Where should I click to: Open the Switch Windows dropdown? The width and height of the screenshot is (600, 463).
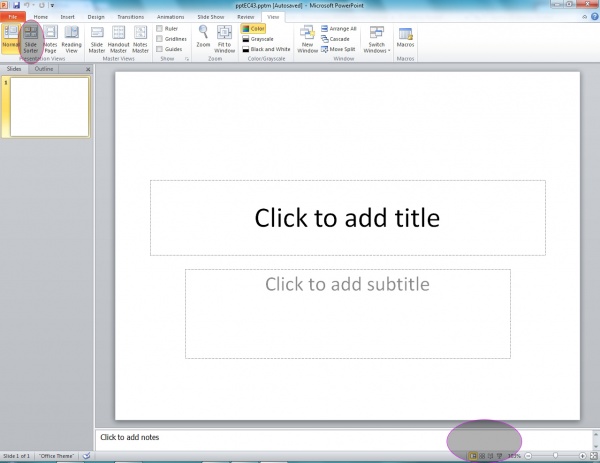pos(377,39)
